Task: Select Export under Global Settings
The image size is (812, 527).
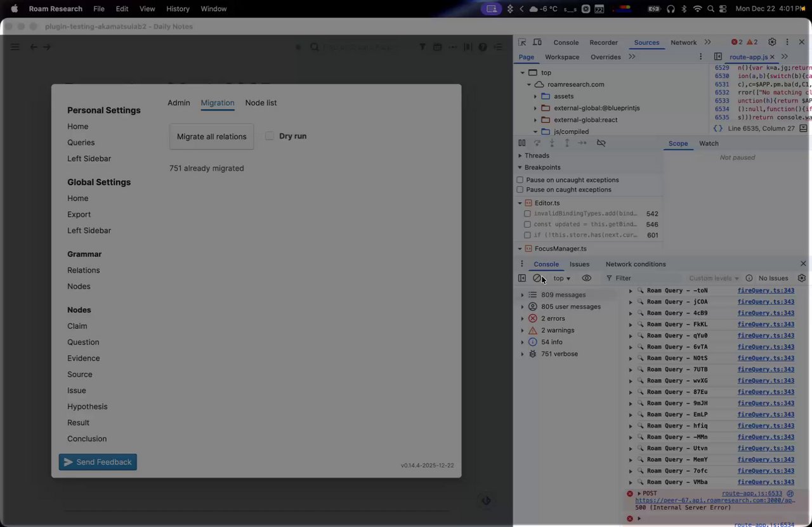Action: point(79,214)
